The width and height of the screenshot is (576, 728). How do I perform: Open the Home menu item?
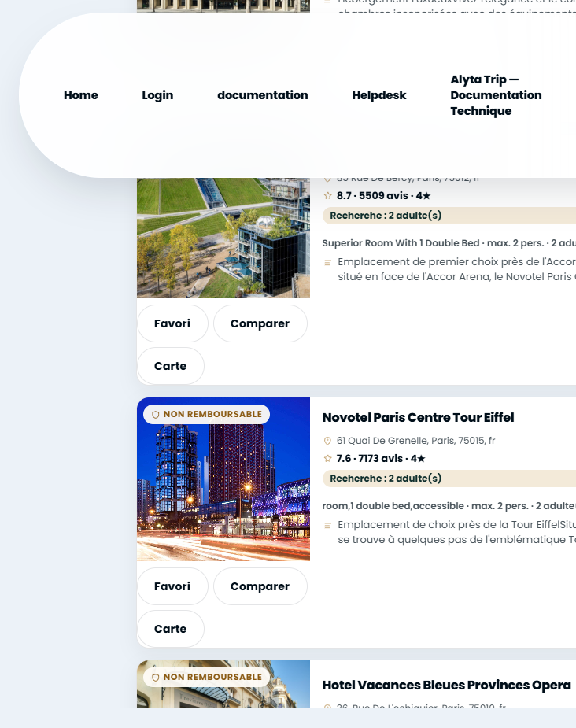click(81, 95)
